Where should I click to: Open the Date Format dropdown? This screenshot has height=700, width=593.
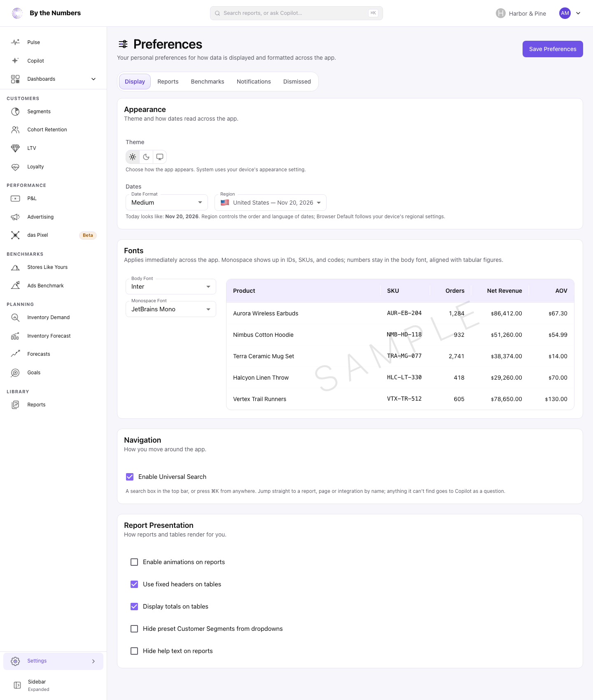167,203
